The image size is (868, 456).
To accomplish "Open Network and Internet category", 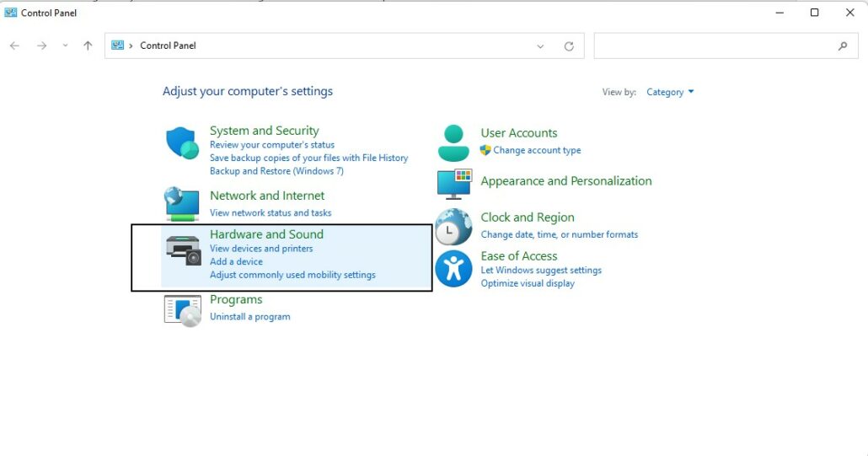I will (x=267, y=196).
